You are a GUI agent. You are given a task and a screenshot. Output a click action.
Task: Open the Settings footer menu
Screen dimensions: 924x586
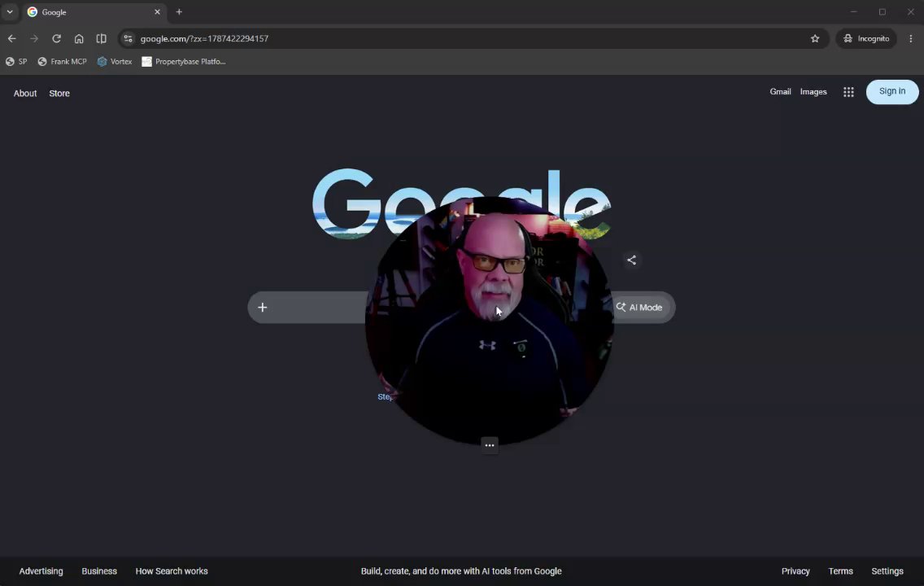pyautogui.click(x=887, y=571)
